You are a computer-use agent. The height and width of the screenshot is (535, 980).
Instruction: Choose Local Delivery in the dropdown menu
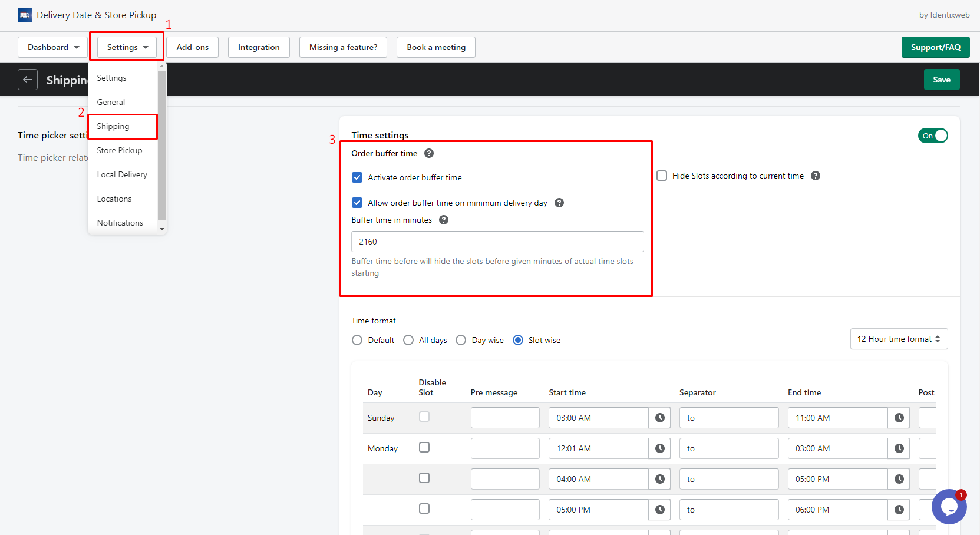pos(123,174)
